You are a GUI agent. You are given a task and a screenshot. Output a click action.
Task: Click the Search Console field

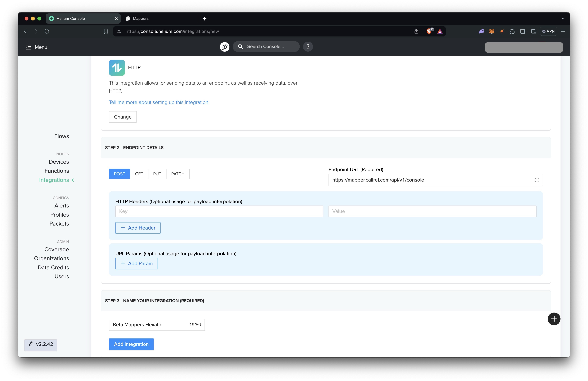pyautogui.click(x=266, y=47)
